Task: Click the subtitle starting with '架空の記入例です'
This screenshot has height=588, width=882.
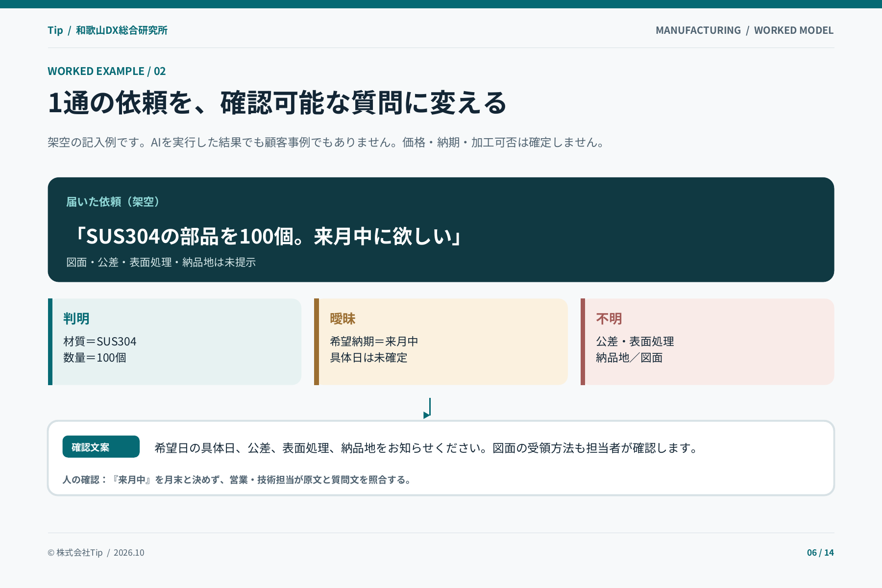Action: tap(327, 143)
